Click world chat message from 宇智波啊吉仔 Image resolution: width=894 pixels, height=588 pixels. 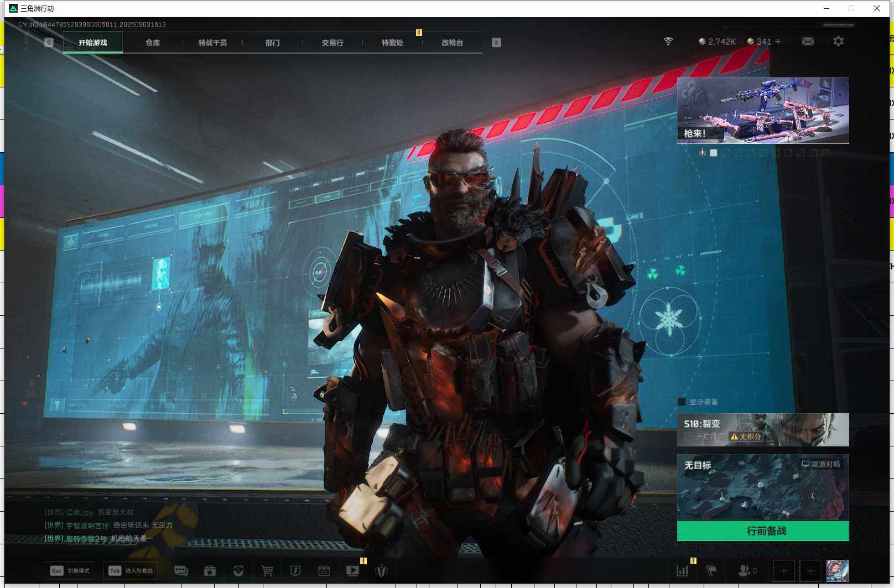(x=108, y=525)
